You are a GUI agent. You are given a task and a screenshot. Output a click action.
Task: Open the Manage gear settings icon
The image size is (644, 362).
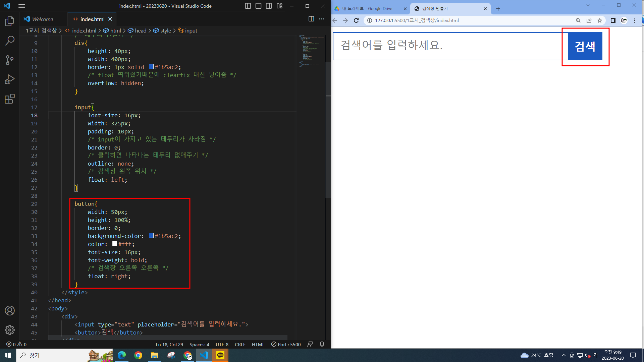[x=10, y=330]
